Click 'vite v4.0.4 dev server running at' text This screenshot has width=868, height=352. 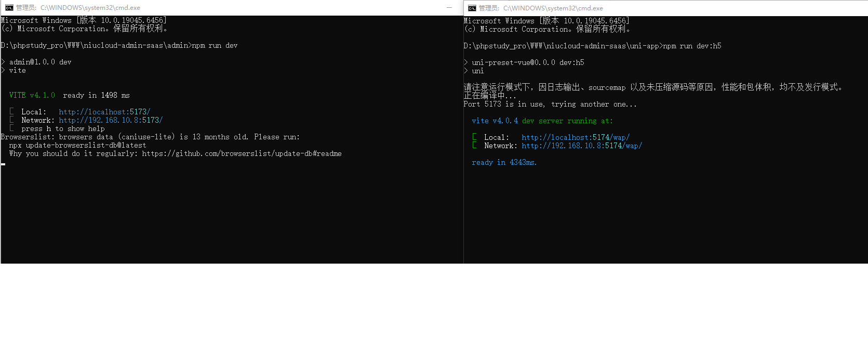[542, 121]
